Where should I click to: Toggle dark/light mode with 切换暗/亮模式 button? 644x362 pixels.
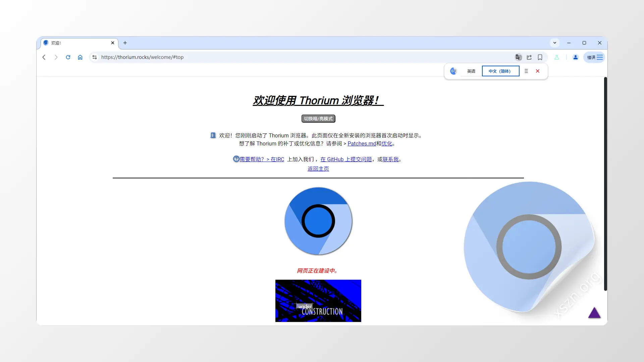[x=318, y=119]
